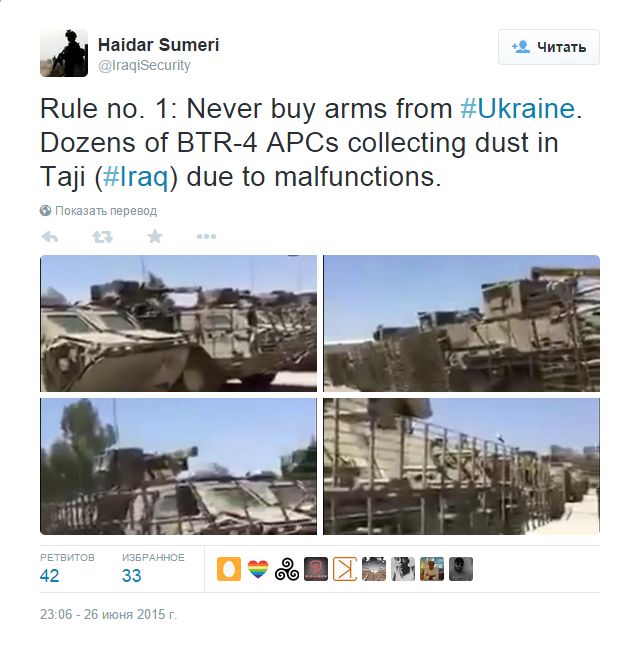Click Haidar Sumeri's profile avatar
This screenshot has height=646, width=634.
pyautogui.click(x=64, y=53)
